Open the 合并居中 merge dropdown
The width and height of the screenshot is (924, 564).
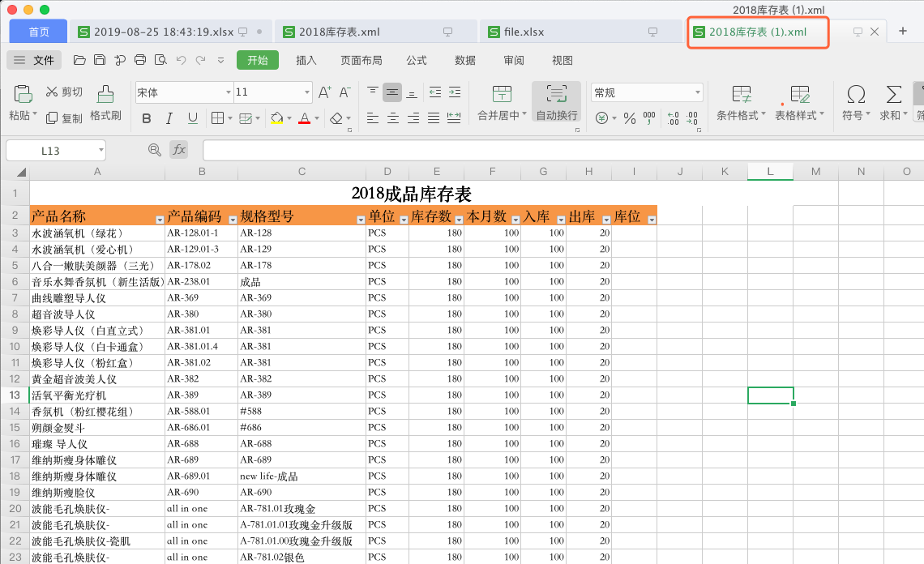tap(524, 115)
